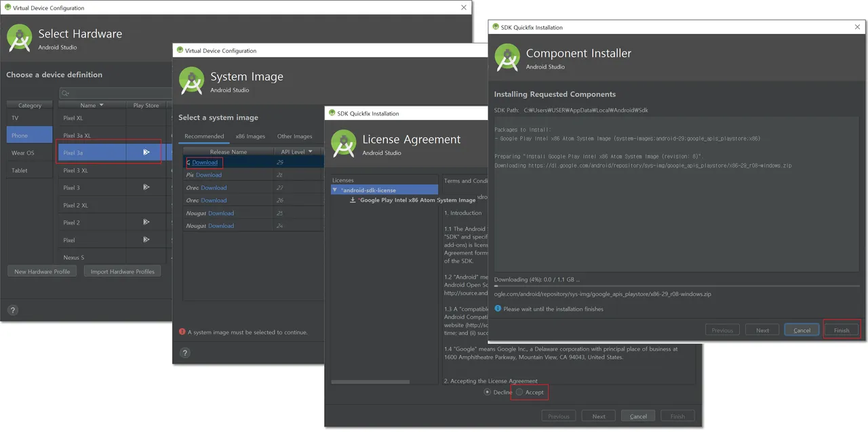Click the system image error icon
This screenshot has height=432, width=868.
tap(182, 332)
